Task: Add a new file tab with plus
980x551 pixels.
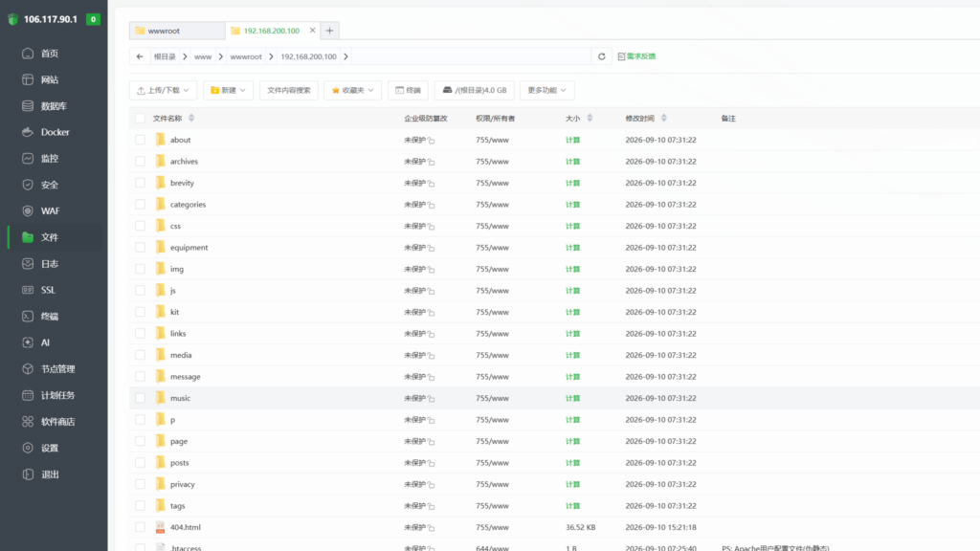Action: (x=329, y=31)
